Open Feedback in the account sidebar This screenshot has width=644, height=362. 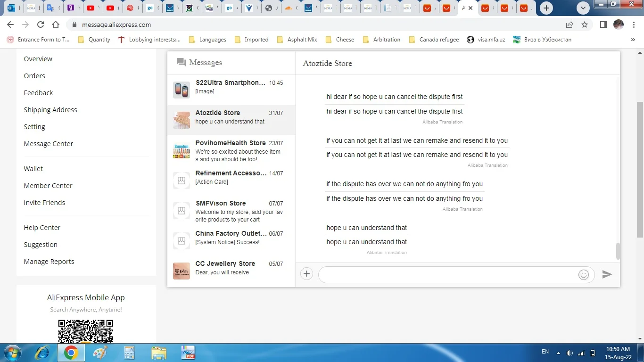[x=38, y=93]
